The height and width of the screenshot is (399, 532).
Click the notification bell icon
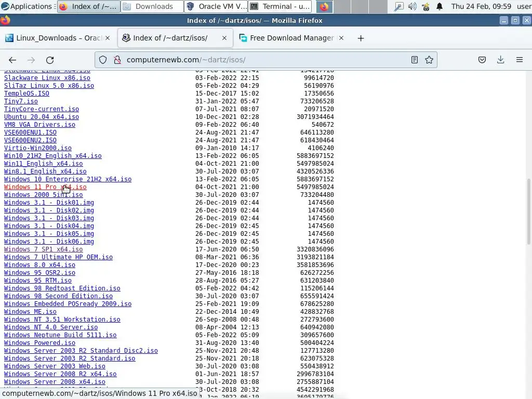click(440, 6)
